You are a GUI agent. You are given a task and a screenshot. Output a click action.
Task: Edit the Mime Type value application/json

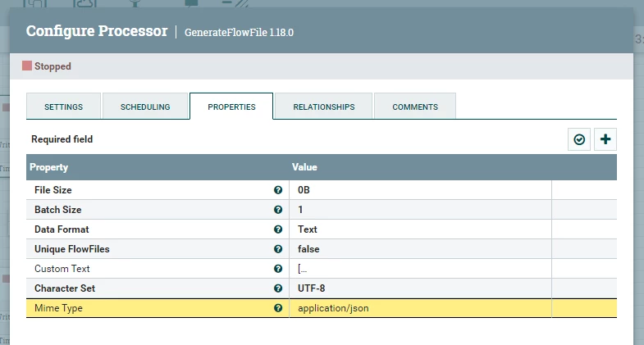420,308
